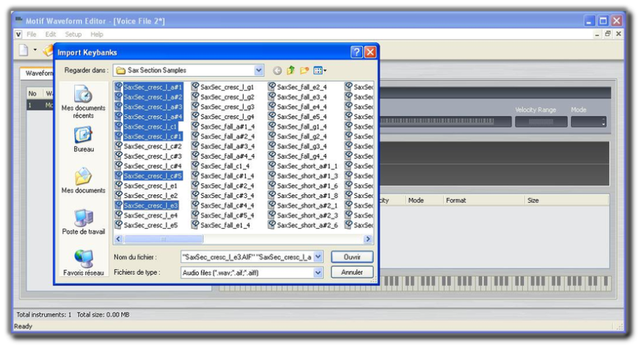Click the dialog help question-mark button

pyautogui.click(x=356, y=52)
